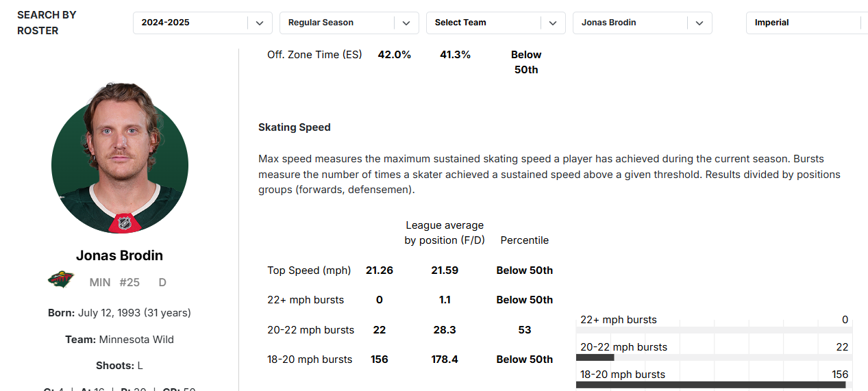Click the Minnesota Wild team logo icon
868x391 pixels.
pyautogui.click(x=61, y=279)
